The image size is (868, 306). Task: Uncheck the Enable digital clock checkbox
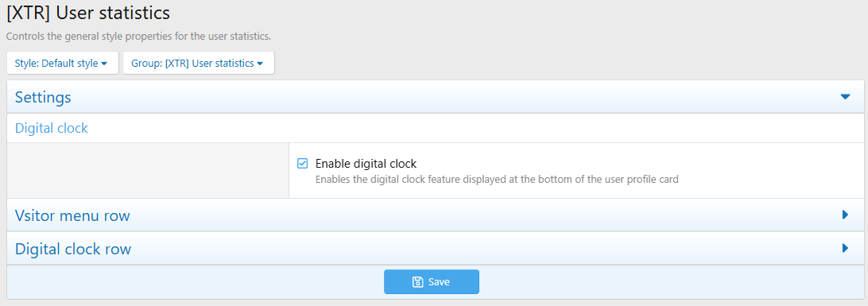click(x=302, y=163)
